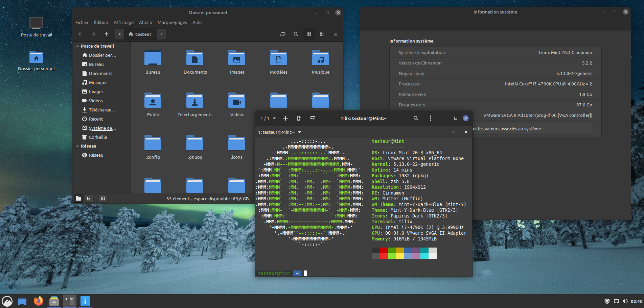Screen dimensions: 644x308
Task: Open the search in the Nemo toolbar
Action: coord(296,34)
